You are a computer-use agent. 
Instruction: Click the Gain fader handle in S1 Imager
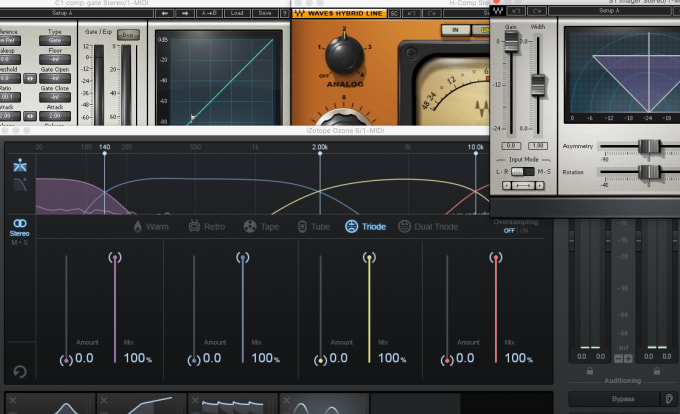511,42
